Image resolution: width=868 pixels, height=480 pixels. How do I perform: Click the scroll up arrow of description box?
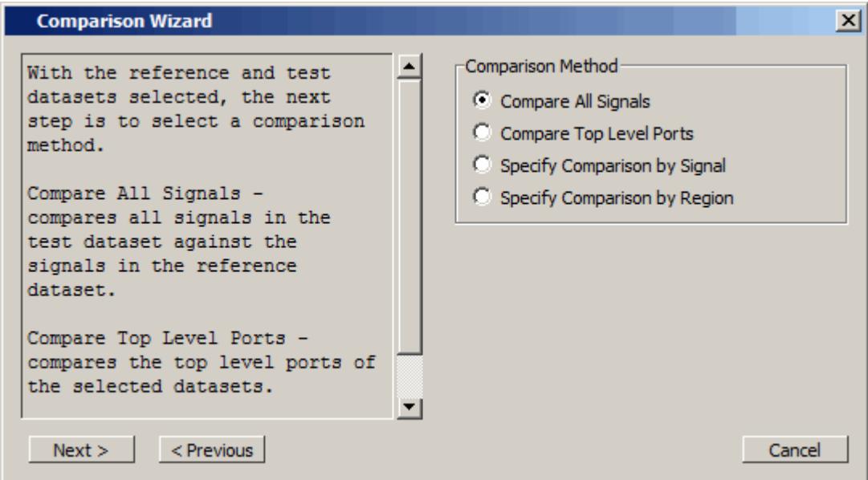pyautogui.click(x=410, y=67)
